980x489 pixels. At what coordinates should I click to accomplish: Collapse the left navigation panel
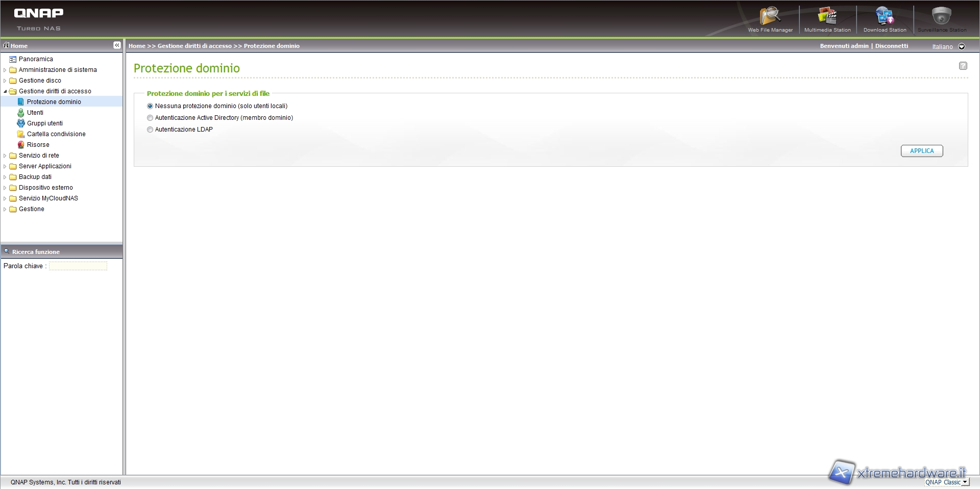[117, 45]
